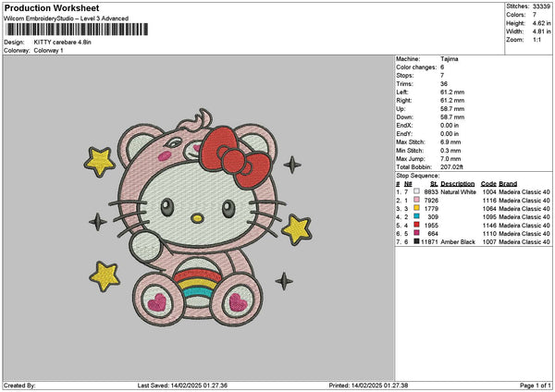
Task: Select the Stitches count 33339
Action: point(541,6)
